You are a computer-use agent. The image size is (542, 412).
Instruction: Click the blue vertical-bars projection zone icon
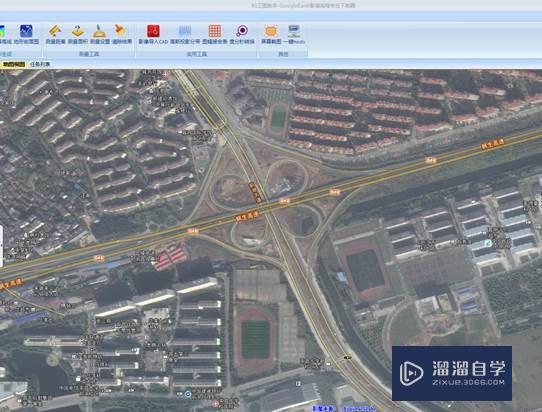[x=185, y=31]
